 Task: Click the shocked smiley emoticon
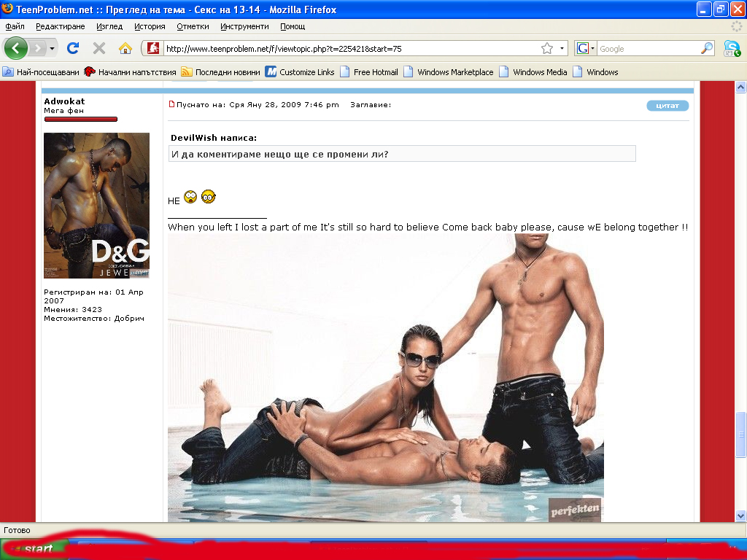190,197
